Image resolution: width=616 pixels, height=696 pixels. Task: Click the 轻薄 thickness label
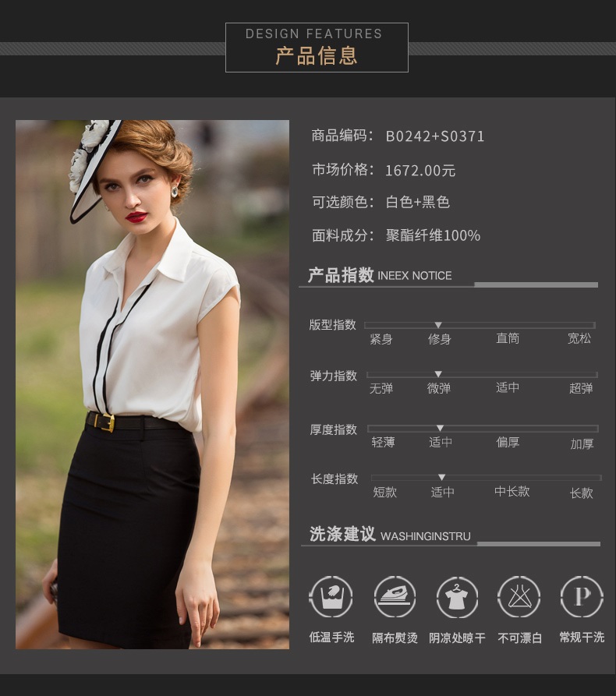383,443
